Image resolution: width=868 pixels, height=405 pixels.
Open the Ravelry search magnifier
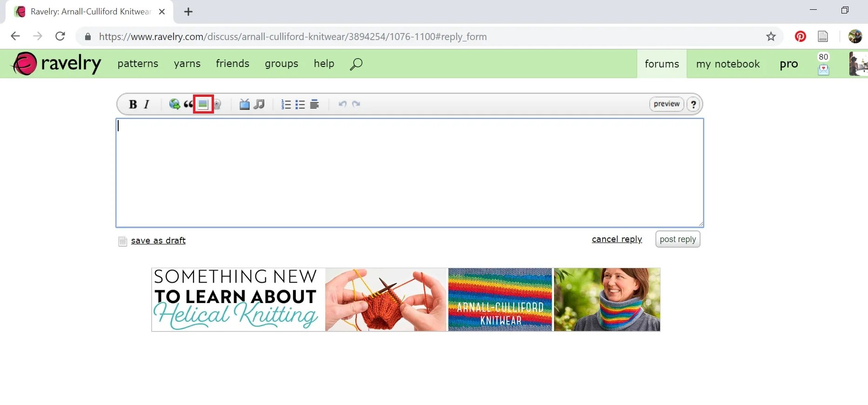click(x=356, y=64)
